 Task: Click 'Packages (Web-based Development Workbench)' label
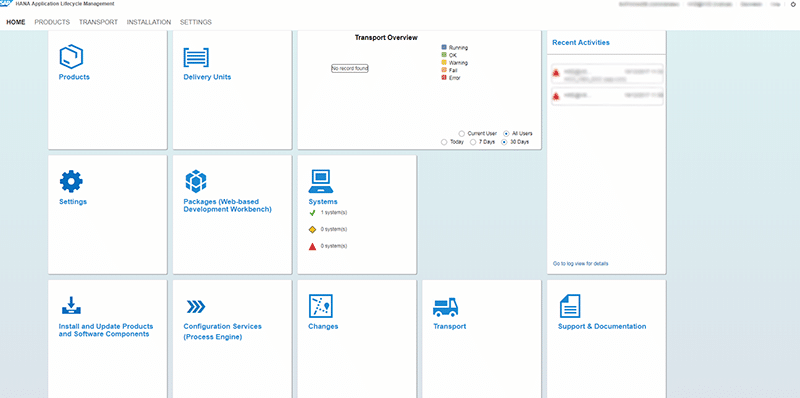pos(228,205)
